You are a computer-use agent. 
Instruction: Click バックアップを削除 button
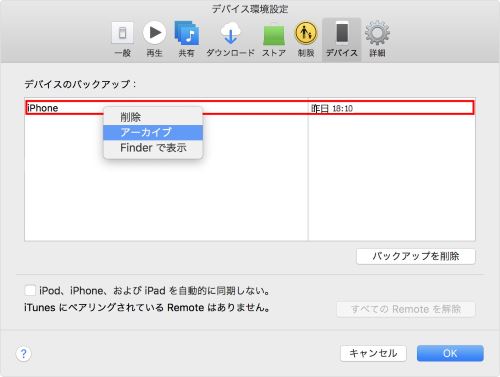[x=416, y=256]
